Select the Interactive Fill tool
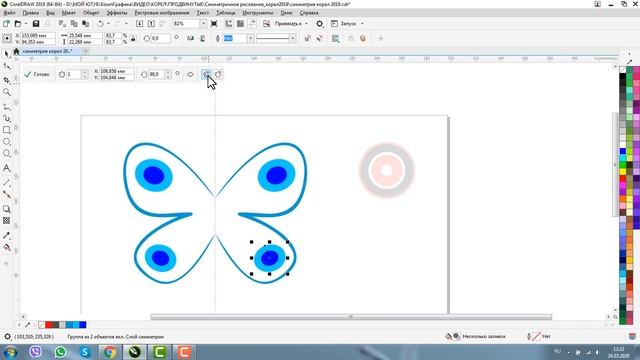The height and width of the screenshot is (360, 640). (7, 247)
